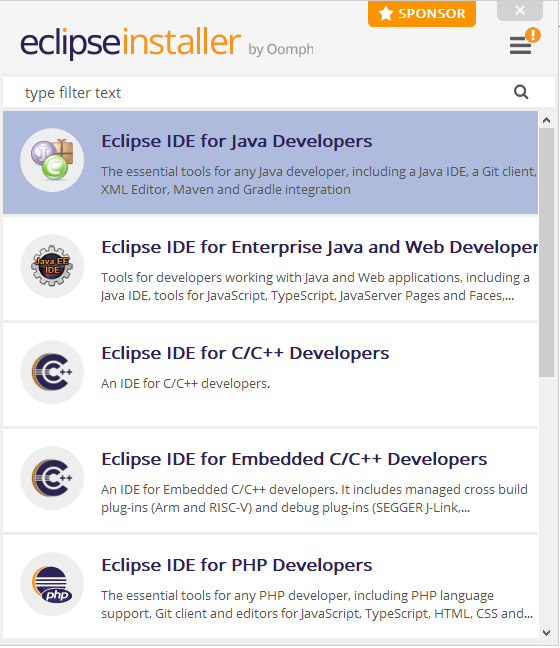Click the PHP Developers package icon
The height and width of the screenshot is (648, 560).
[x=52, y=584]
